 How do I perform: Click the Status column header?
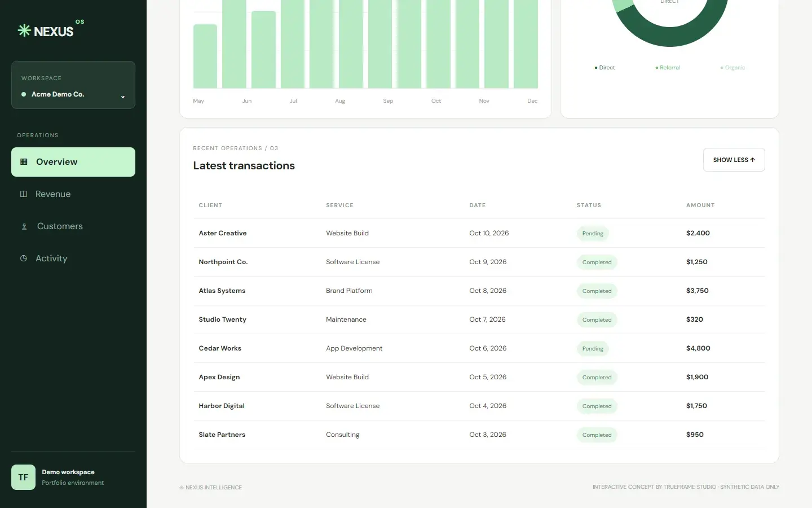pos(589,205)
